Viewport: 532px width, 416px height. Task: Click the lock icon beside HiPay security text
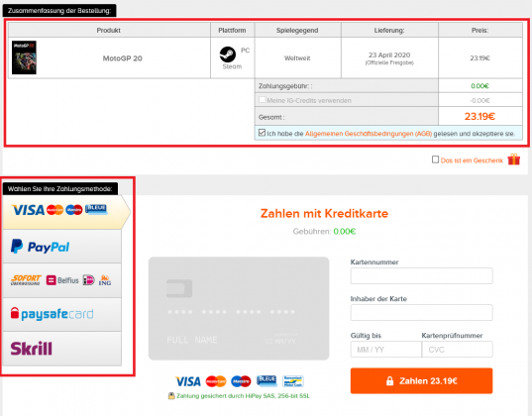pos(171,395)
